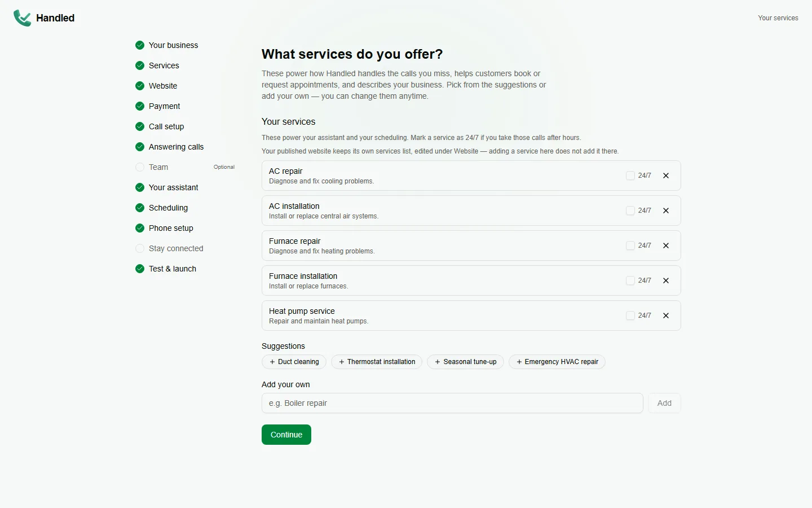Click 'Repair and maintain heat pumps.' description

point(319,321)
